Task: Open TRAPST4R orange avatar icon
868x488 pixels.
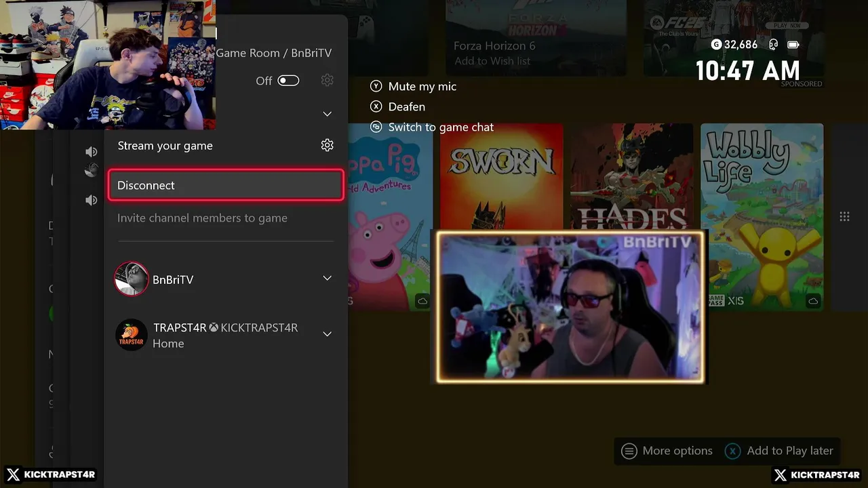Action: click(131, 335)
